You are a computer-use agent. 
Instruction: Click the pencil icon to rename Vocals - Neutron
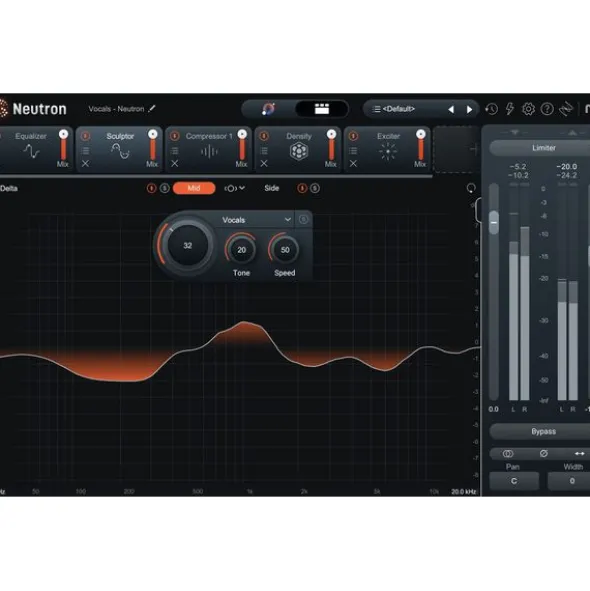pyautogui.click(x=152, y=109)
